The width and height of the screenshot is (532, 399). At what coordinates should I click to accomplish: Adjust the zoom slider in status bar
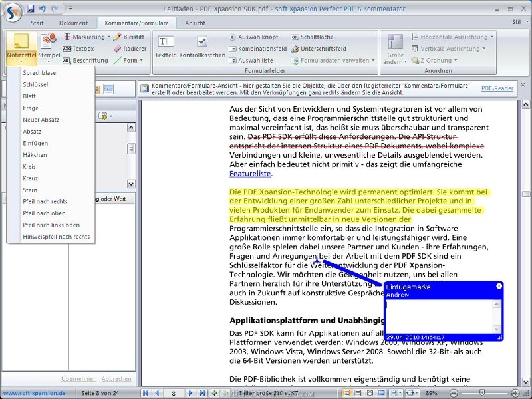pyautogui.click(x=481, y=393)
